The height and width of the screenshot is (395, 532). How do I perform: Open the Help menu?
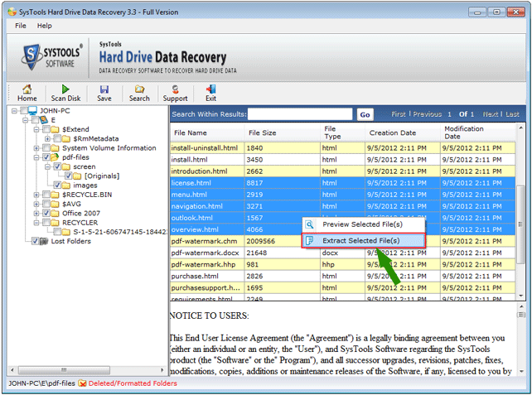click(x=45, y=26)
